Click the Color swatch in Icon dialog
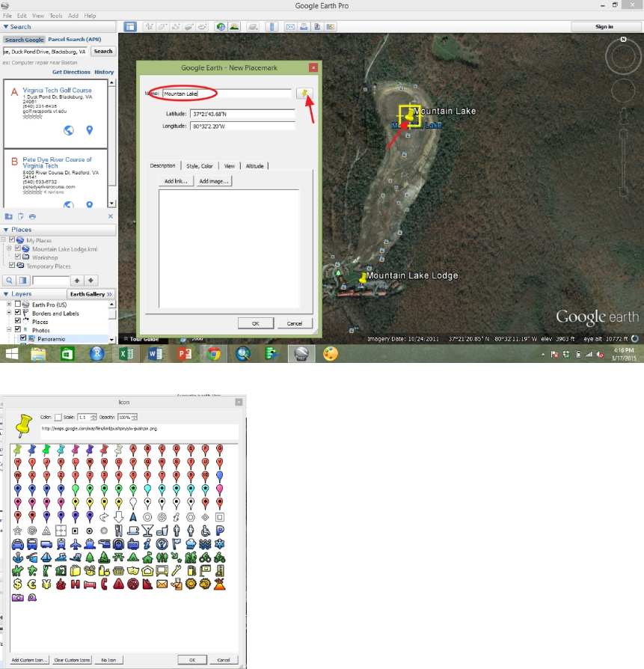This screenshot has height=669, width=644. coord(58,418)
